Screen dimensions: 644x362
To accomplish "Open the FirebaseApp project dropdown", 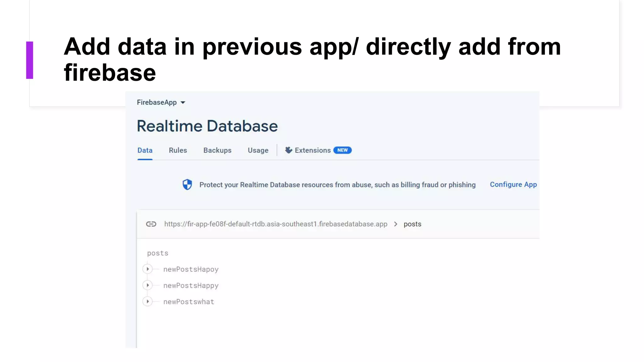I will (x=161, y=102).
